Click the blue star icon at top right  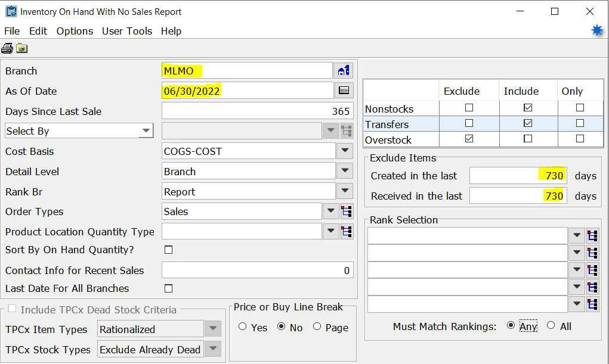pos(597,30)
